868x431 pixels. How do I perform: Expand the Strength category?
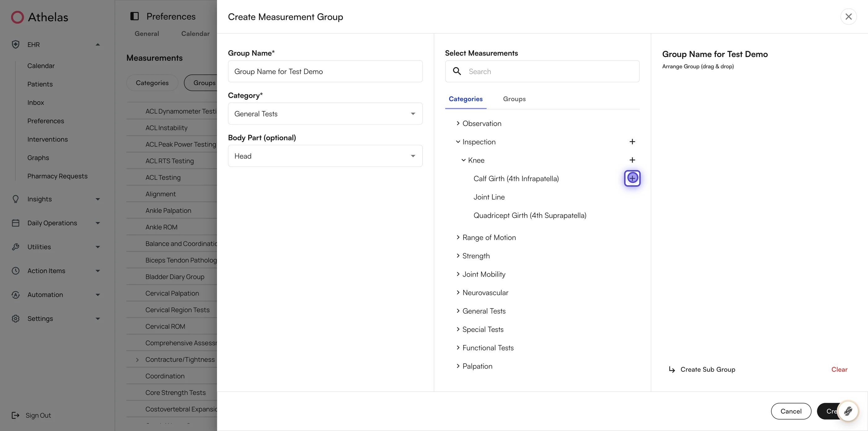coord(458,256)
